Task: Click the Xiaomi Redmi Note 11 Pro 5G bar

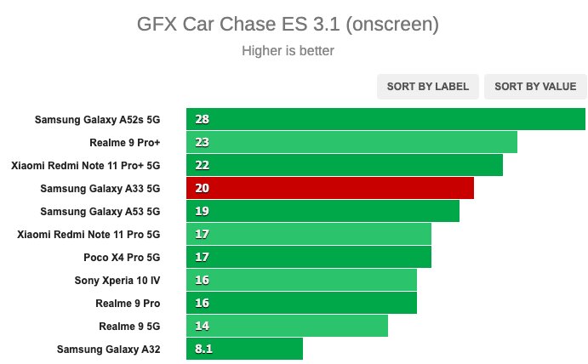Action: (309, 234)
